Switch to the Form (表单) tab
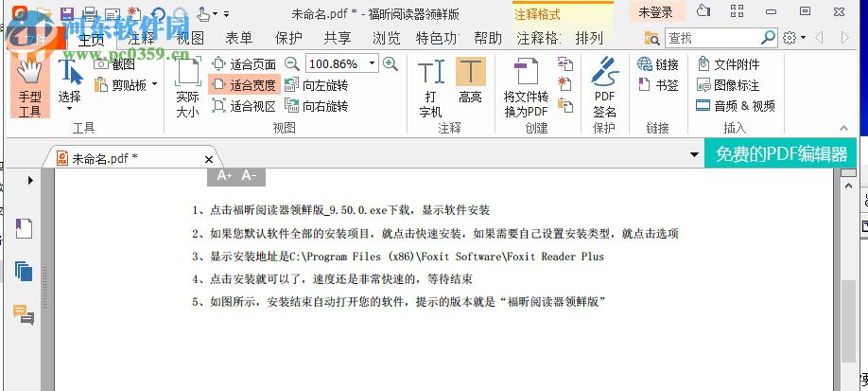This screenshot has width=868, height=391. coord(239,38)
